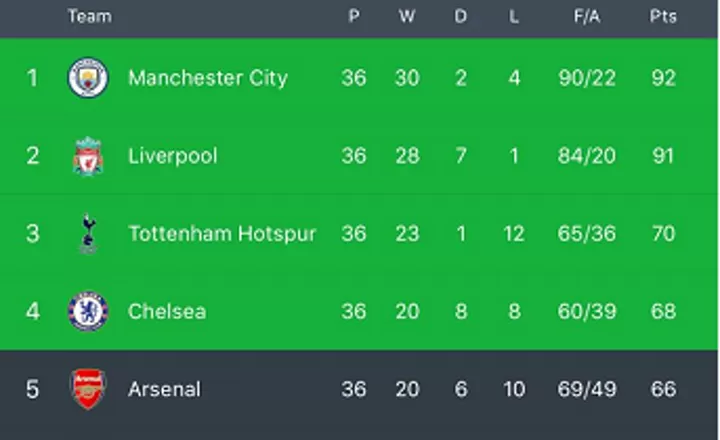Open the Manchester City team name
Image resolution: width=720 pixels, height=440 pixels.
(x=208, y=78)
